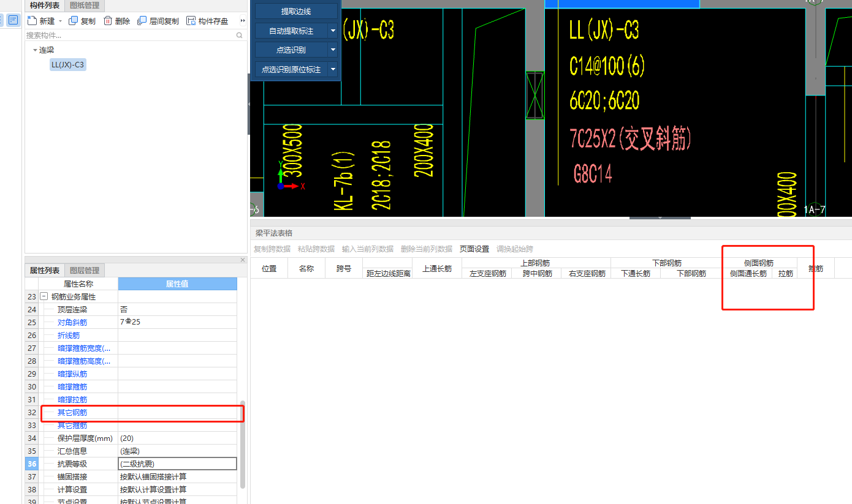The height and width of the screenshot is (504, 852).
Task: Click 删除当前列数据 in beam table toolbar
Action: (x=427, y=249)
